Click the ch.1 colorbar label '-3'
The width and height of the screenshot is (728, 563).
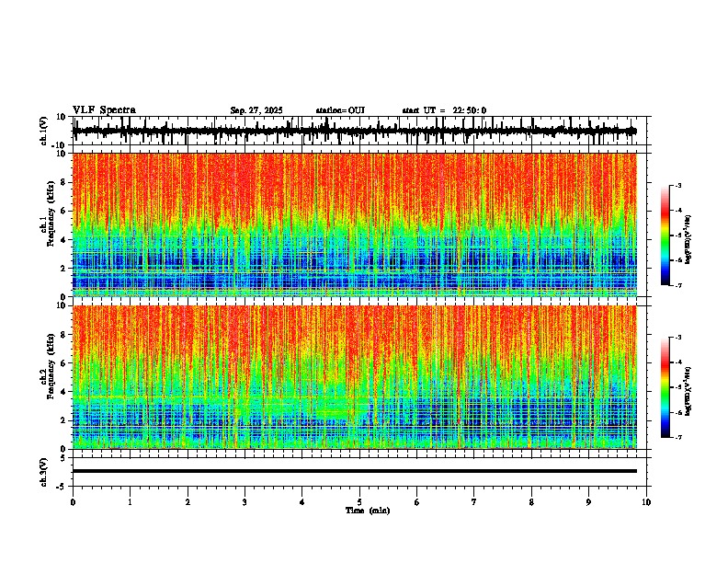pyautogui.click(x=678, y=185)
